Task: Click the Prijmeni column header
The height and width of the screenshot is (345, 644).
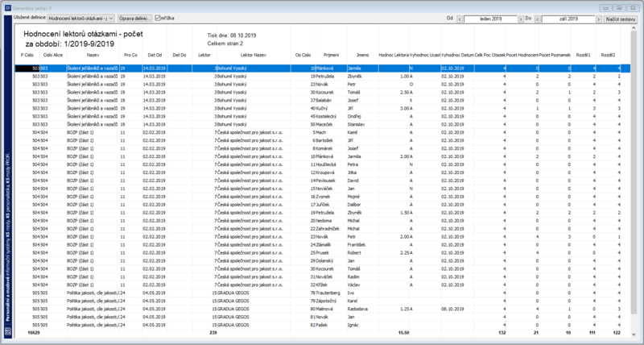Action: (331, 55)
